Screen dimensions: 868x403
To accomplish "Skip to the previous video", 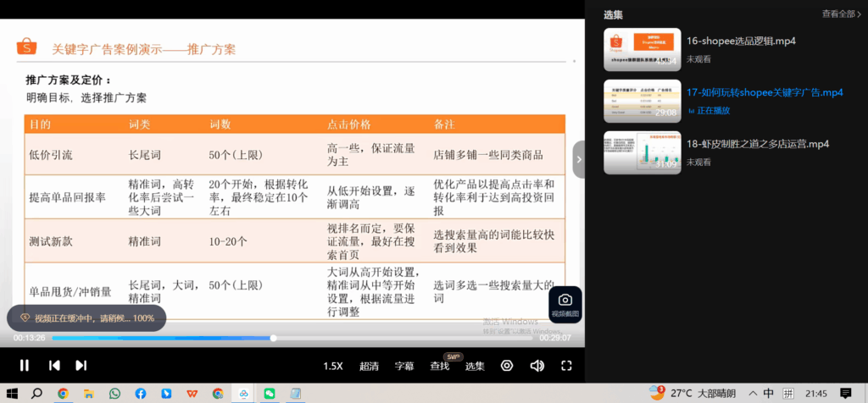I will 53,366.
